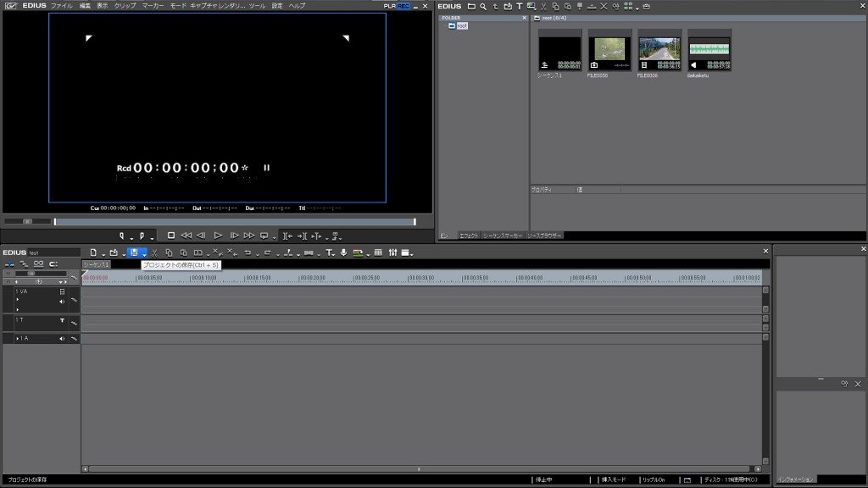Expand the New Sequence dropdown arrow
The image size is (868, 488).
coord(103,254)
